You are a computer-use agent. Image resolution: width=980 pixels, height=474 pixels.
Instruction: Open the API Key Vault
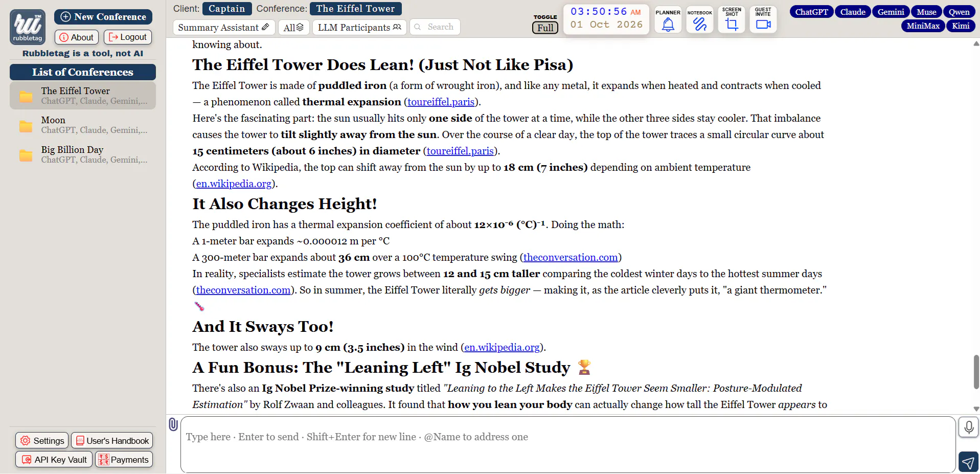click(x=54, y=460)
